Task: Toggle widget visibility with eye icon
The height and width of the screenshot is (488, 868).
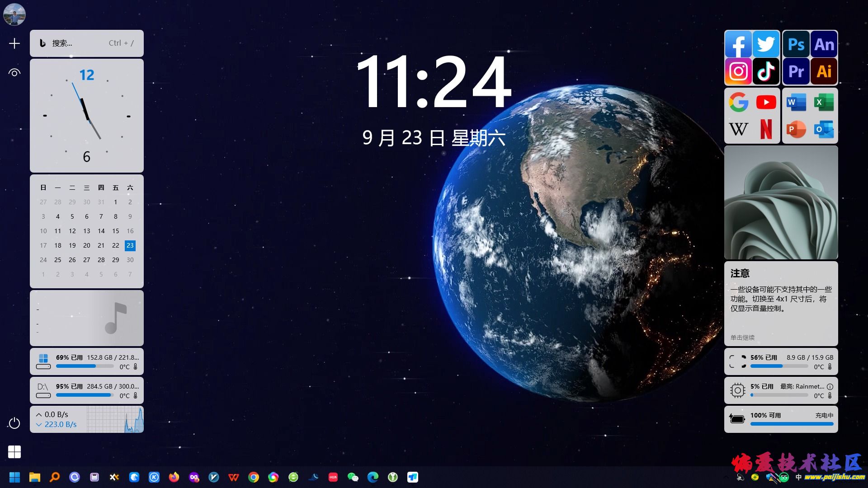Action: coord(14,72)
